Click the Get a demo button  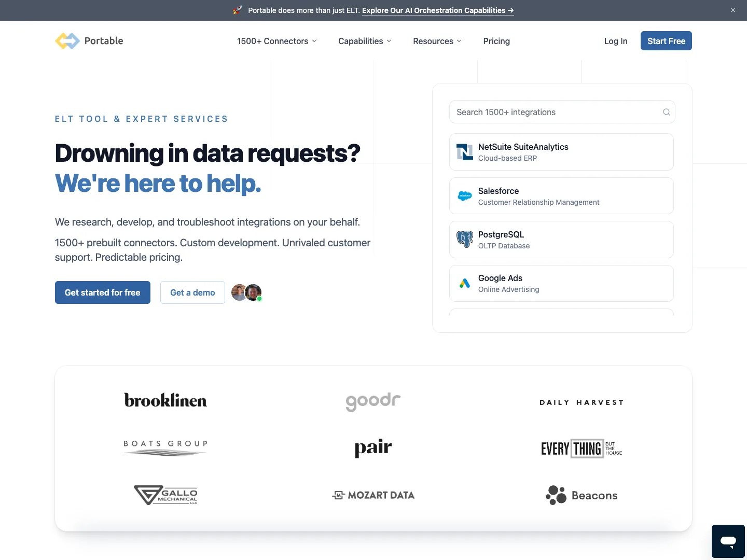(192, 292)
